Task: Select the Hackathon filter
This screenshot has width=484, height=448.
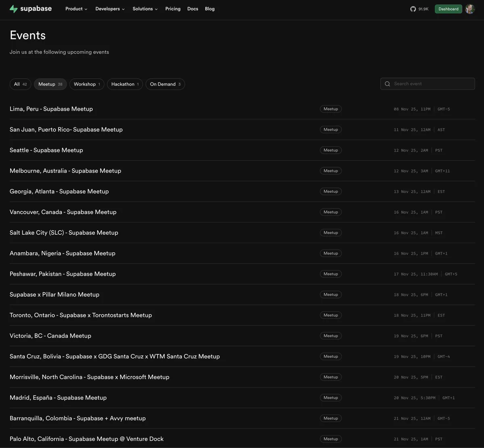Action: pyautogui.click(x=125, y=84)
